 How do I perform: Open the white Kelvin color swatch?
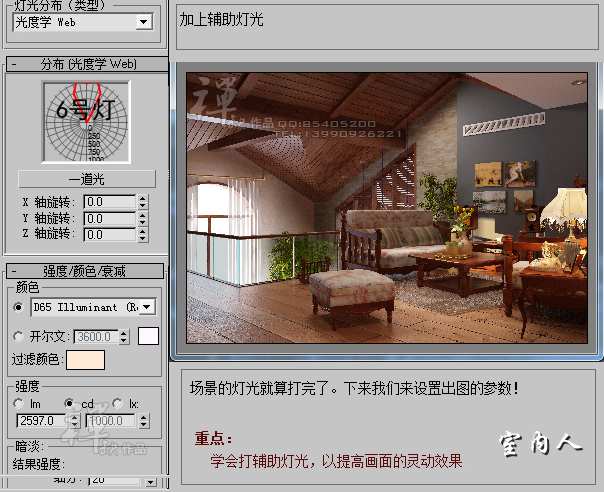[148, 336]
